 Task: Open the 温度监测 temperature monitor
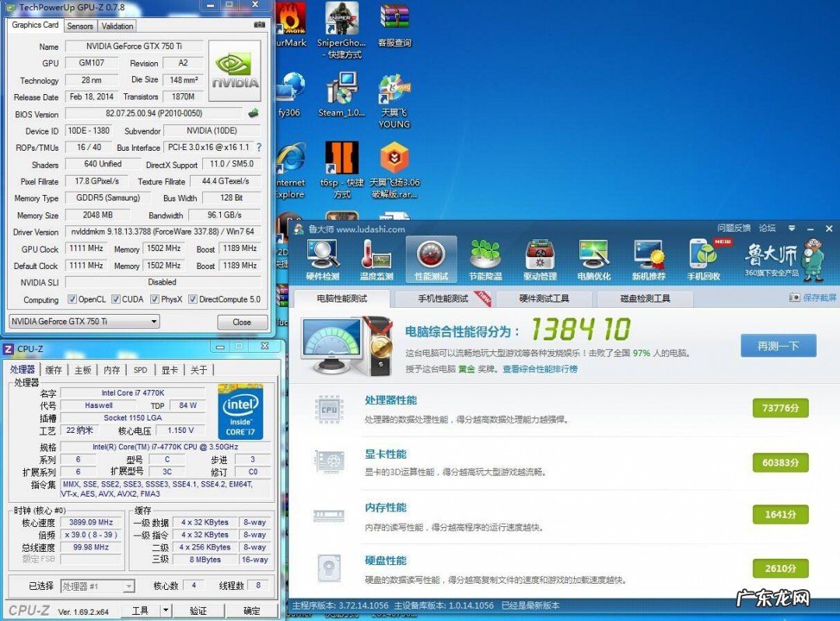376,260
